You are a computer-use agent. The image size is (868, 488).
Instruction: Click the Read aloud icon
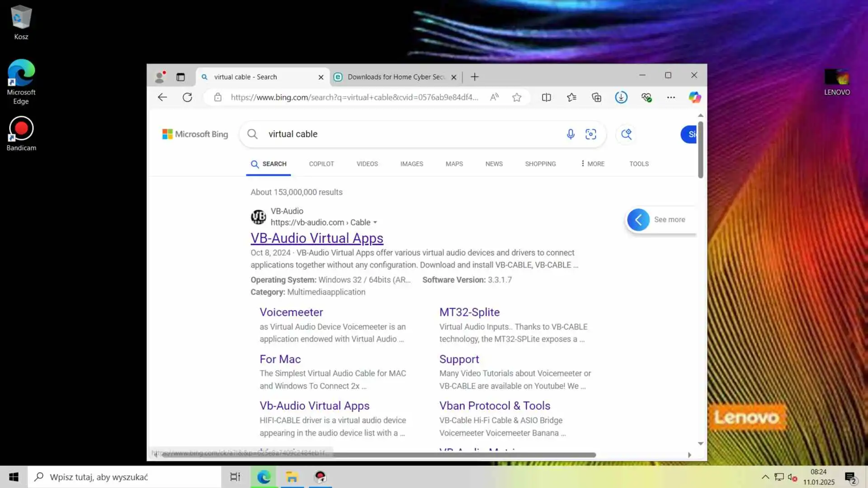(494, 97)
